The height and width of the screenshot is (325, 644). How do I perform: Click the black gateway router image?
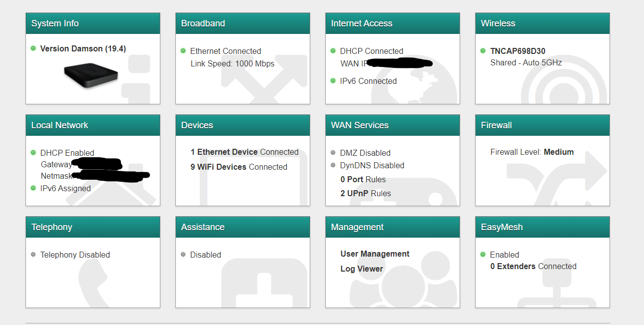(91, 75)
